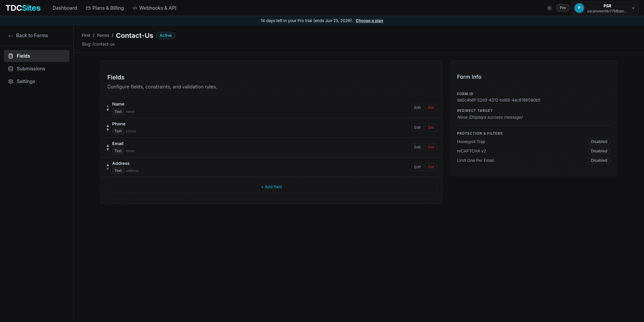
Task: Move the Email field up
Action: coord(108,145)
